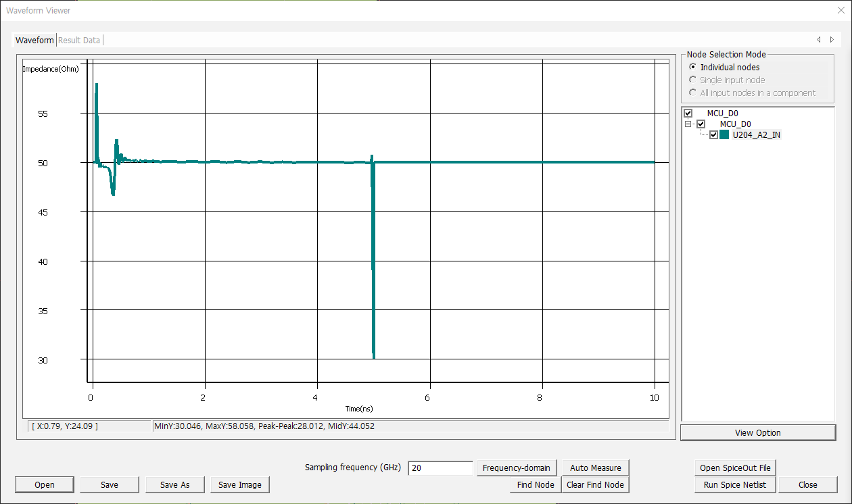852x504 pixels.
Task: Click the Find Node button
Action: click(536, 485)
